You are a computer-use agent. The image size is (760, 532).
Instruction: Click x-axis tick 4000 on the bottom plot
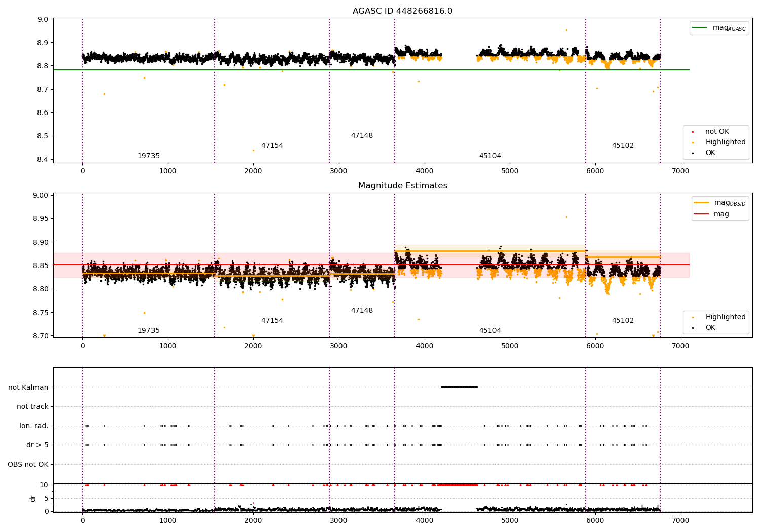click(424, 520)
